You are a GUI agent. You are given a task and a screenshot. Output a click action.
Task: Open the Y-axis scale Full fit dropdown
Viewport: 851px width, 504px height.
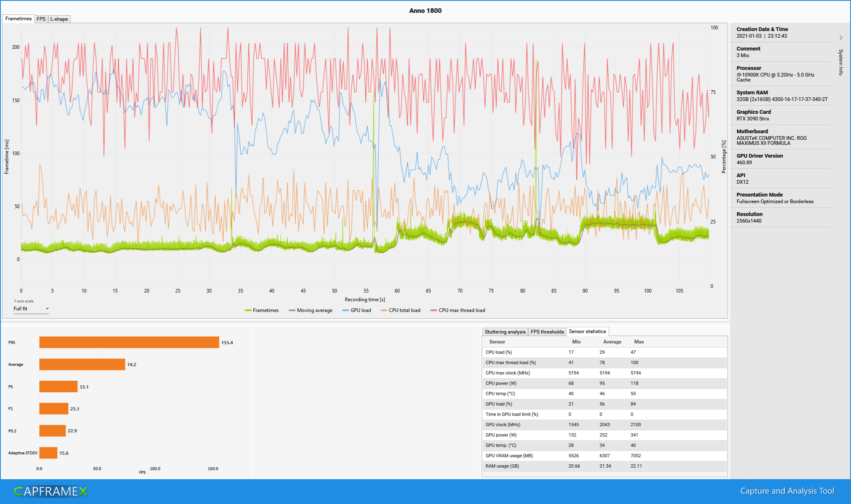(x=31, y=309)
